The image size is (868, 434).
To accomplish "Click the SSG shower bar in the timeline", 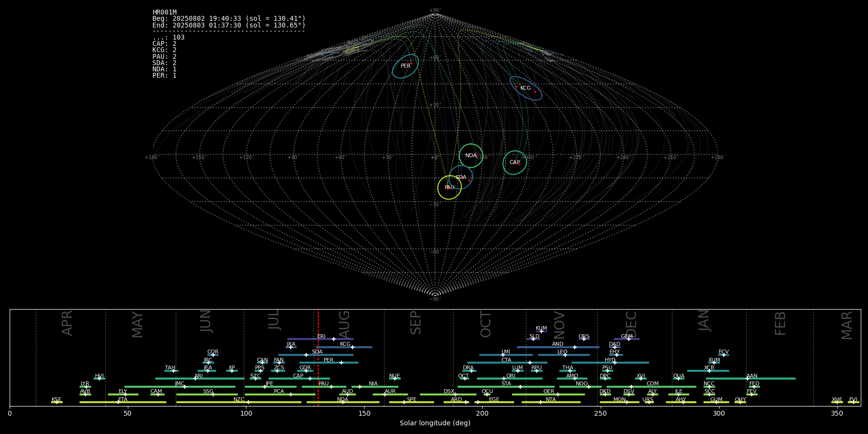I will tap(207, 394).
